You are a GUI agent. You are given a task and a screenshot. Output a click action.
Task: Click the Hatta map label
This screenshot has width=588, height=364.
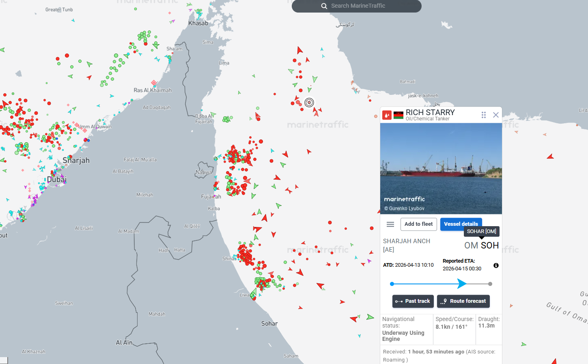[180, 250]
